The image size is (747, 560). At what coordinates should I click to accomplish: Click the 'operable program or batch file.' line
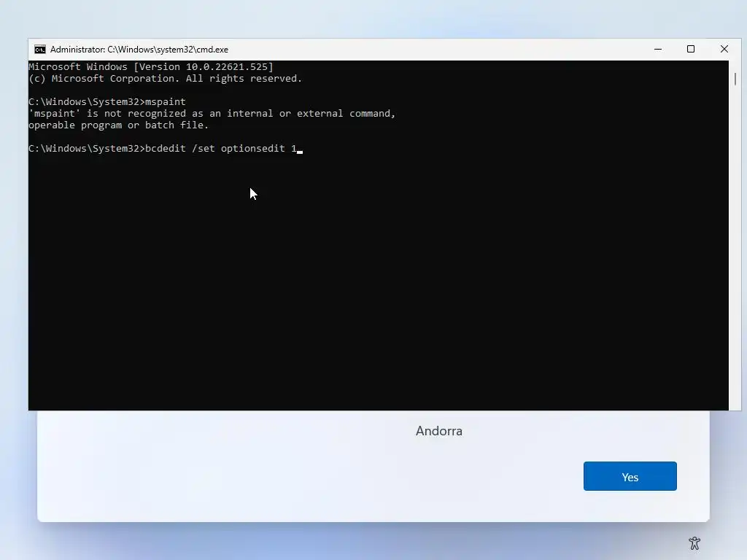pos(119,125)
